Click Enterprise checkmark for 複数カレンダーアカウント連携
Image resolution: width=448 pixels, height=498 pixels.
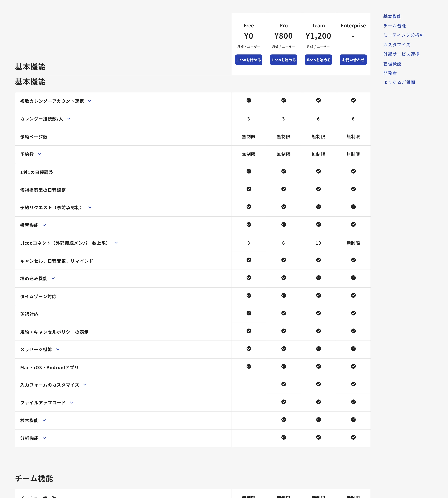pos(353,100)
